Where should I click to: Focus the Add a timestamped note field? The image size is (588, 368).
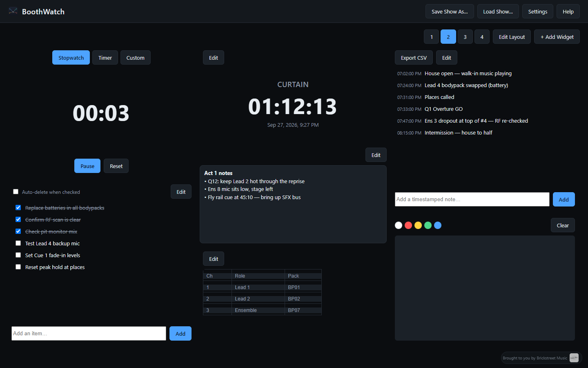click(x=472, y=199)
